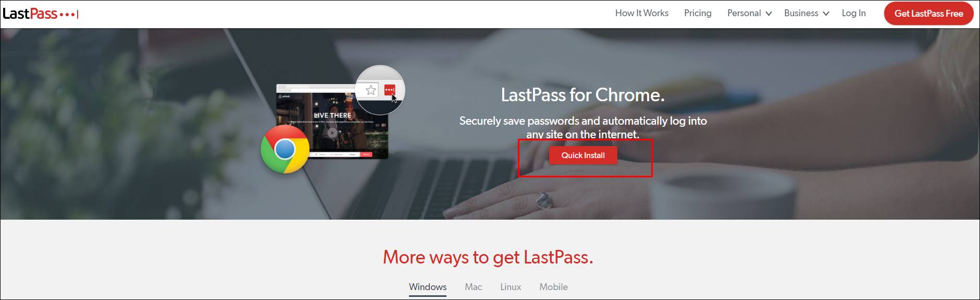Click the Log In link

[854, 14]
